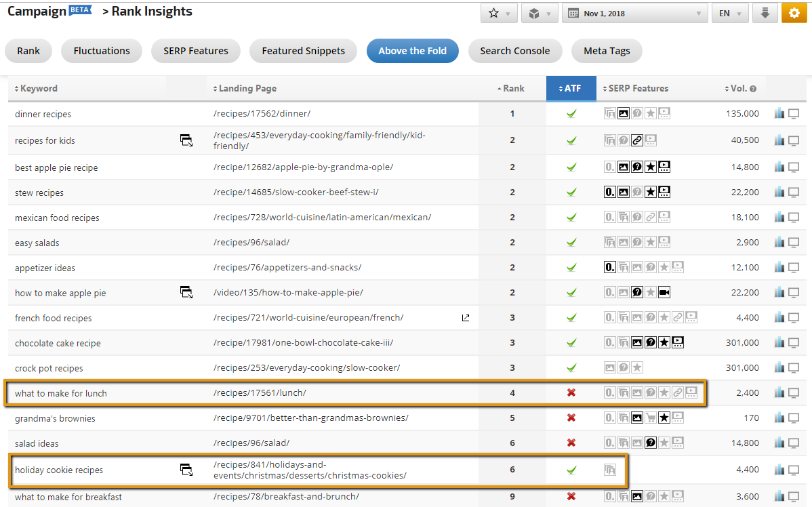Sort the table by Keyword column
812x507 pixels.
[37, 89]
